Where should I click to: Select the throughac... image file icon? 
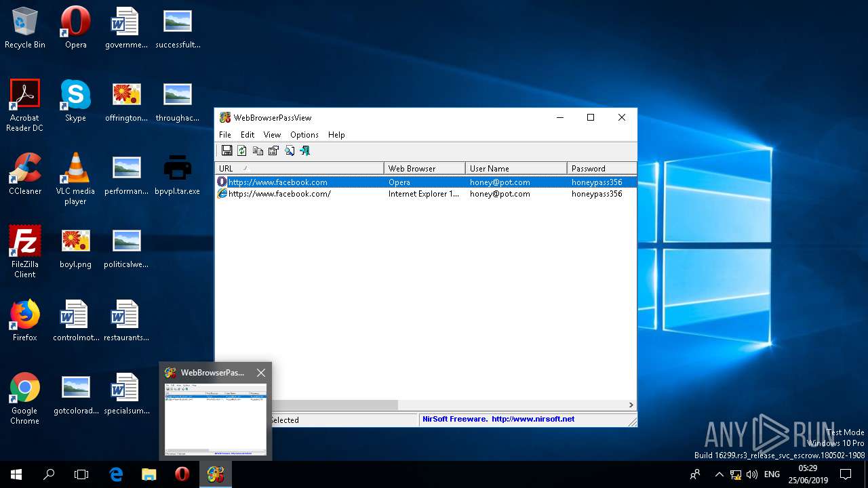[x=178, y=101]
